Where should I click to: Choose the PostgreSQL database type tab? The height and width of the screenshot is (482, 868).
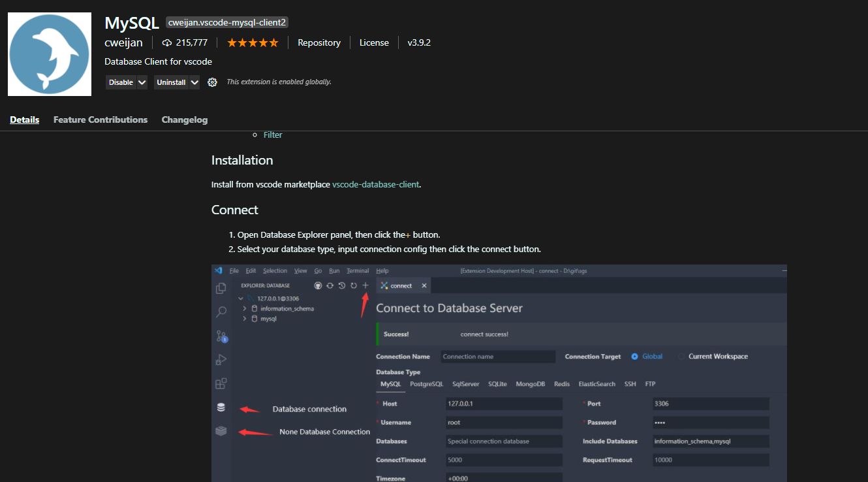tap(426, 384)
